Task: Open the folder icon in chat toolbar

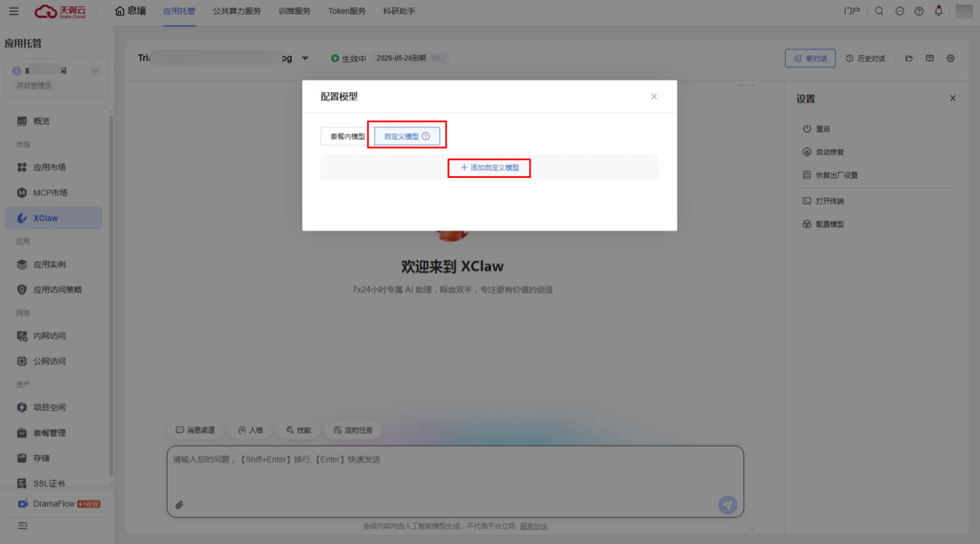Action: point(909,58)
